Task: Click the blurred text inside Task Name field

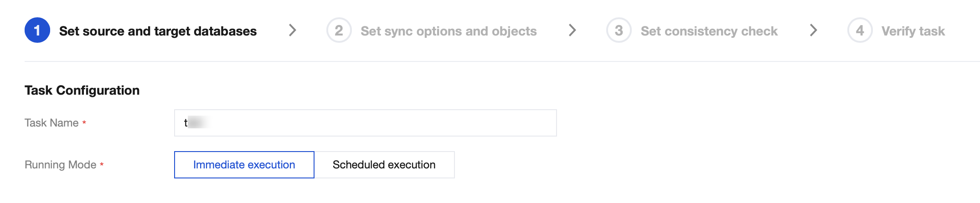Action: coord(198,122)
